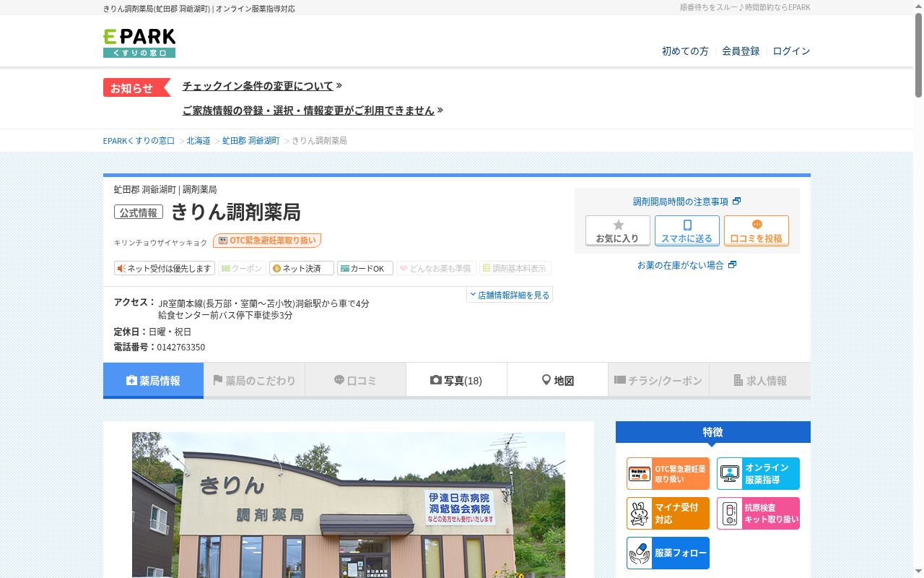Click the ログイン link

pos(791,51)
